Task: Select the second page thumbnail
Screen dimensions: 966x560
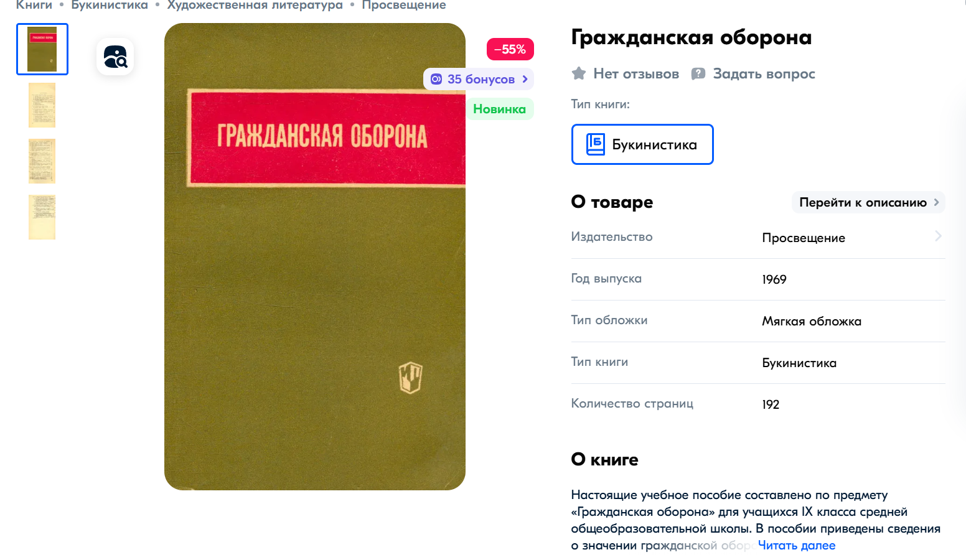Action: 42,105
